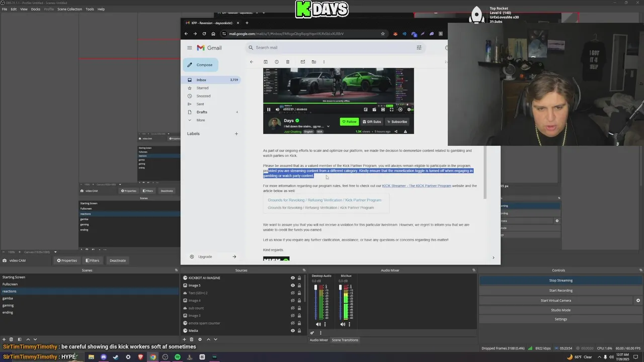Screen dimensions: 644x362
Task: Switch to Scene Transitions tab
Action: pyautogui.click(x=345, y=340)
